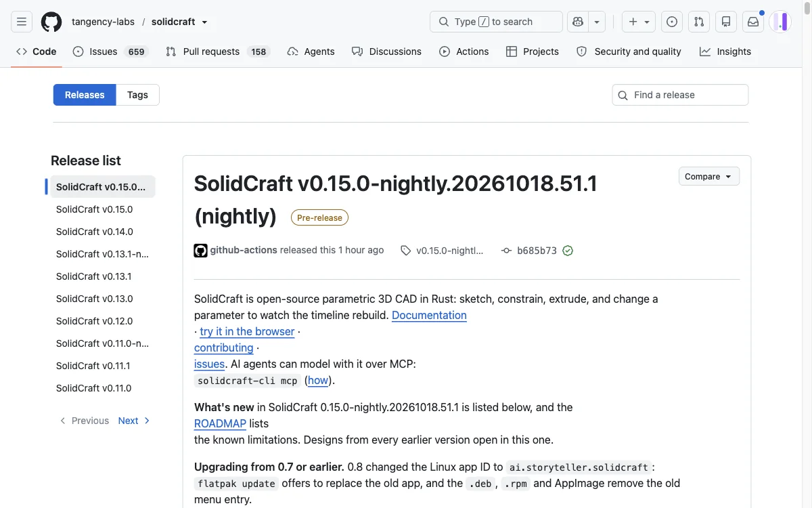Click the Pre-release badge
812x508 pixels.
[x=319, y=217]
